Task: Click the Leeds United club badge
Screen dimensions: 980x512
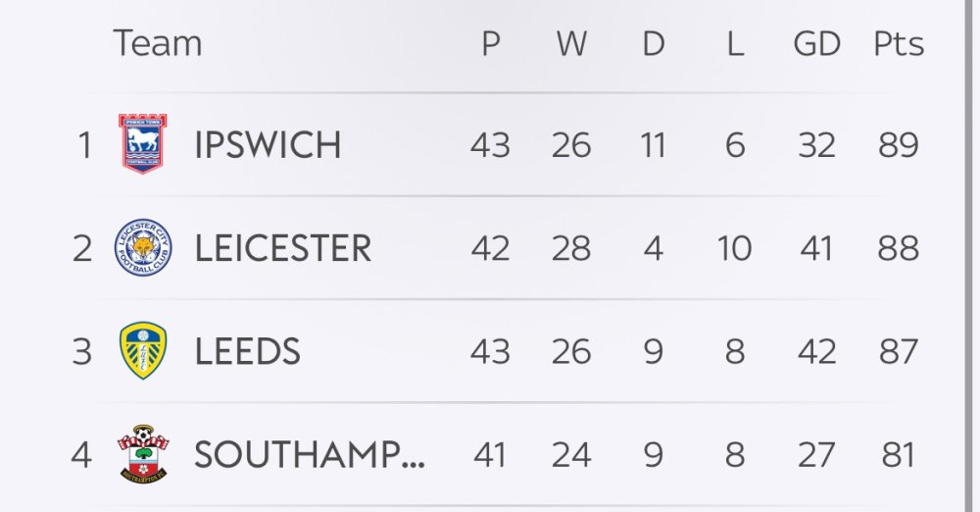Action: (x=142, y=350)
